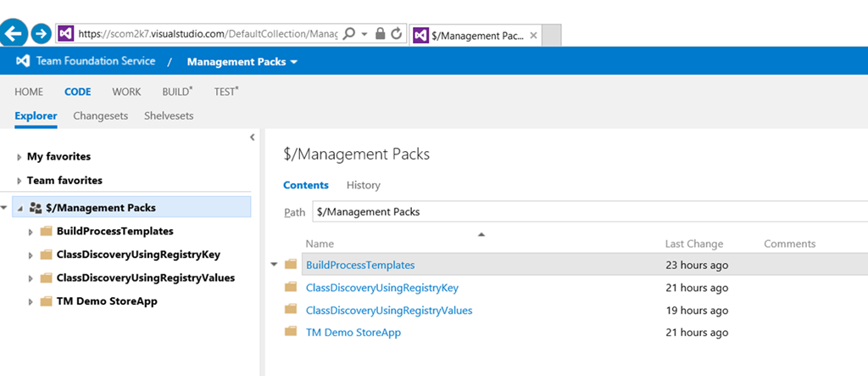Click '21 hours ago' in TM Demo StoreApp row
The width and height of the screenshot is (868, 376).
coord(697,333)
